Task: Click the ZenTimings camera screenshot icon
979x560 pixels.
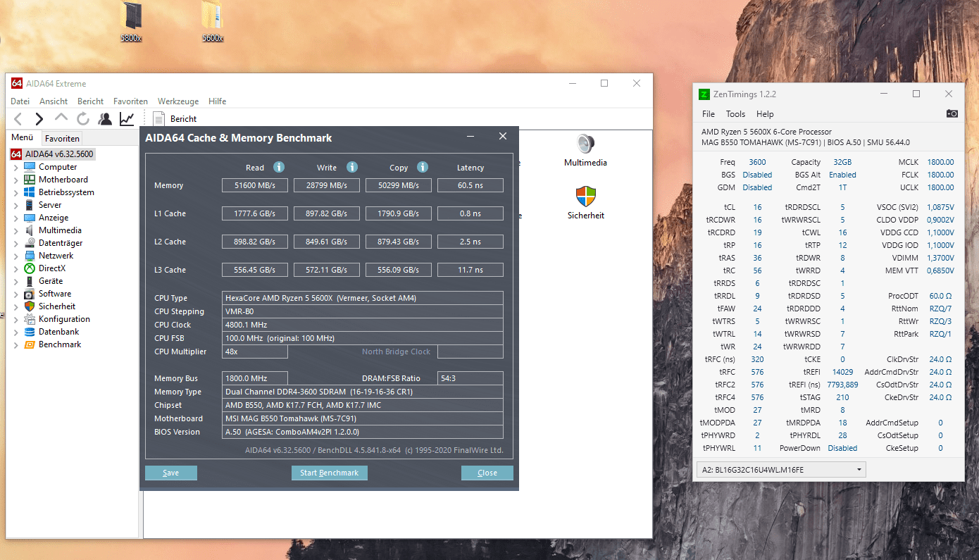Action: tap(952, 113)
